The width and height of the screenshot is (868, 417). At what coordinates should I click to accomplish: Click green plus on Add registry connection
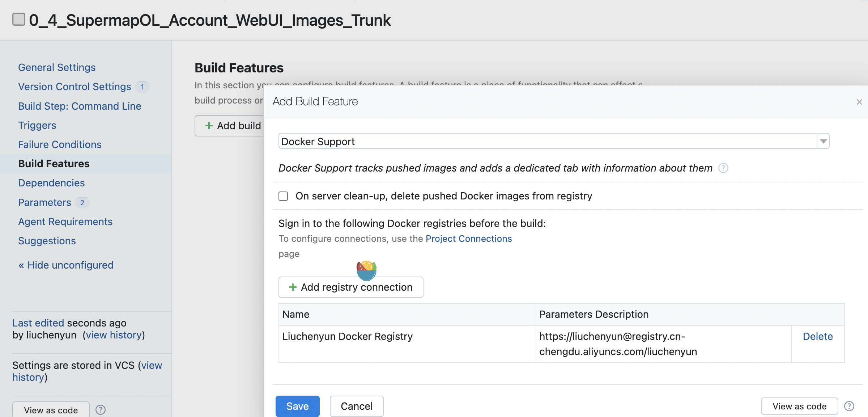[293, 287]
